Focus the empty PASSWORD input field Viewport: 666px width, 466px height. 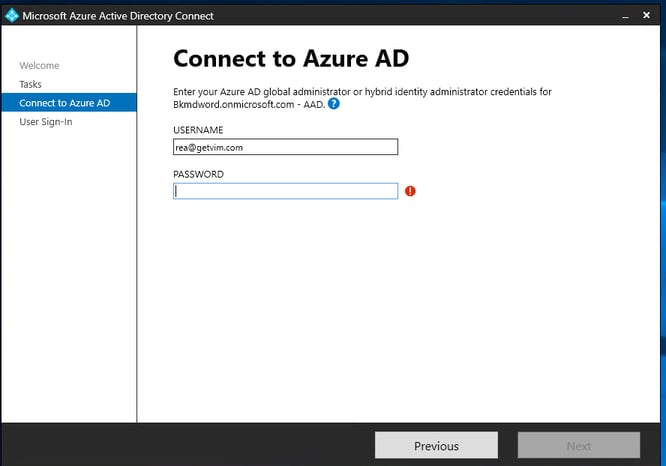coord(285,191)
